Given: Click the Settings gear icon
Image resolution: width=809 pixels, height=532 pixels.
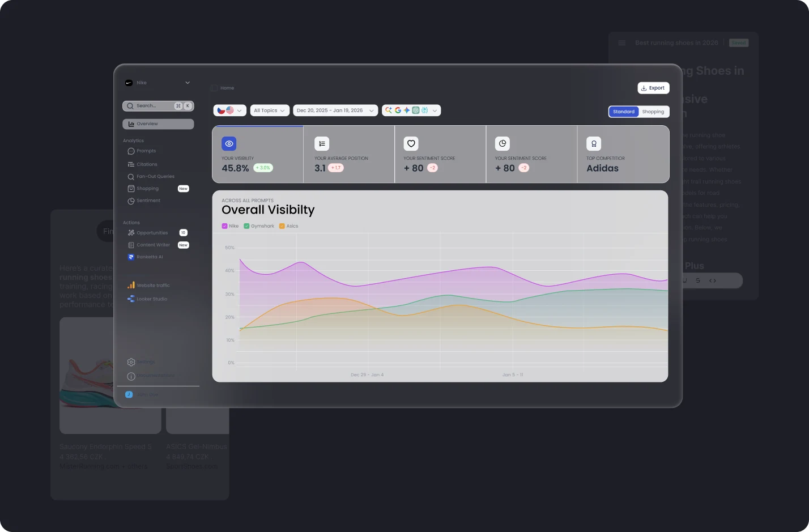Looking at the screenshot, I should tap(131, 362).
